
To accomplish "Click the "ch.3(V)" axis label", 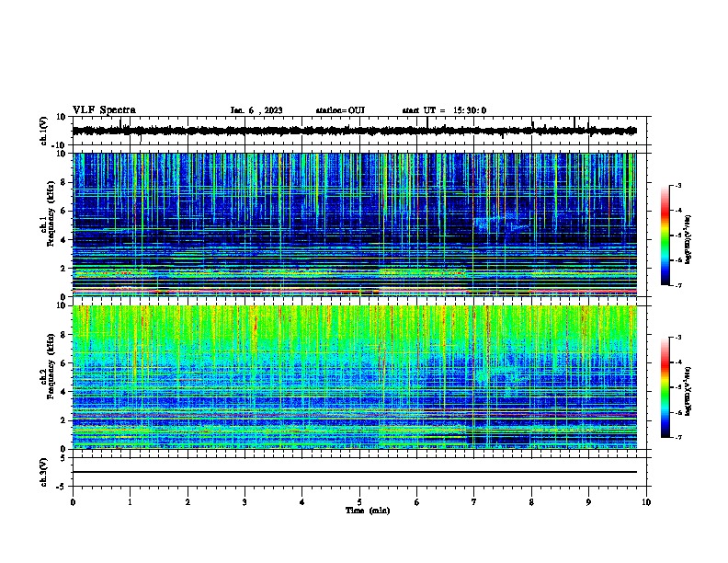I will 44,472.
